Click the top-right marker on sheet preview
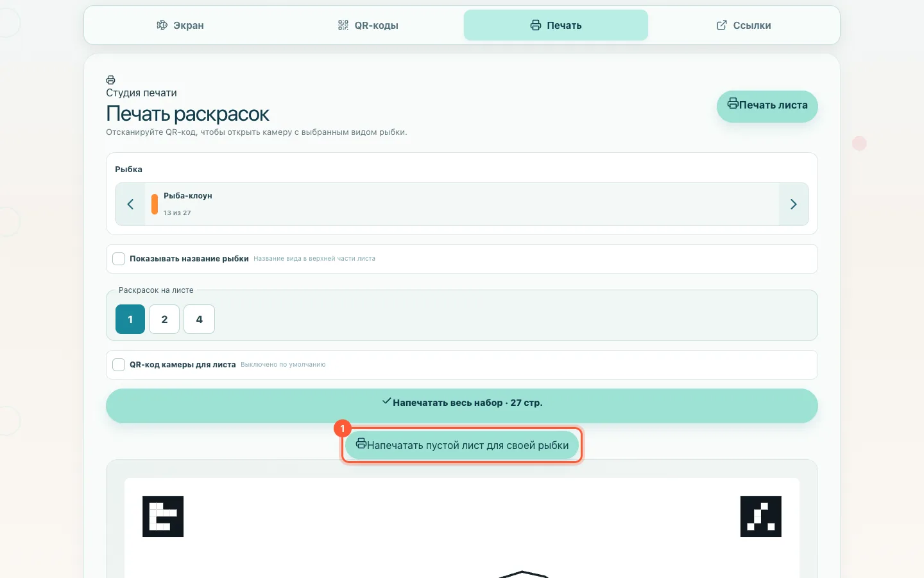 [x=761, y=516]
